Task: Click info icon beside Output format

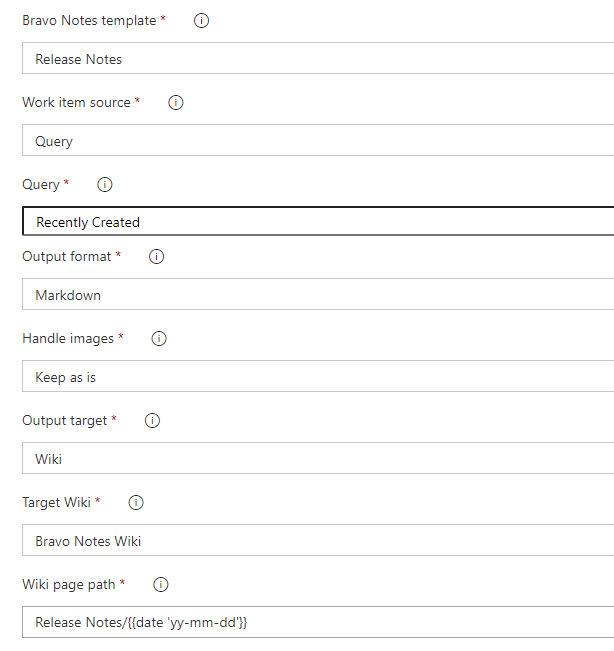Action: coord(157,257)
